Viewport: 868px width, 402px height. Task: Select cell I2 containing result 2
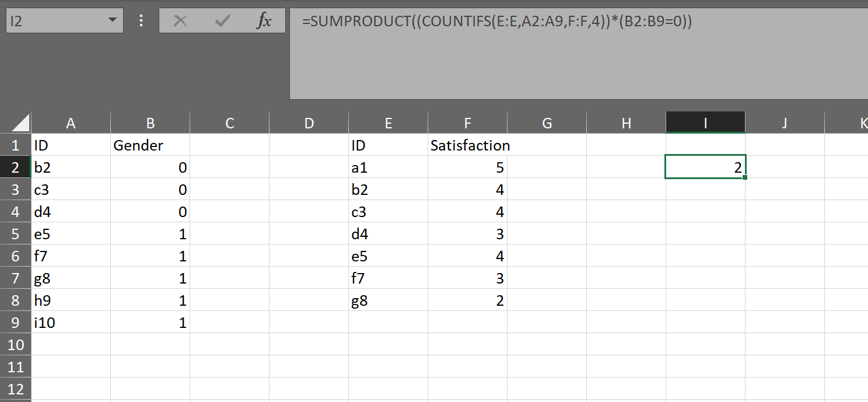click(705, 167)
